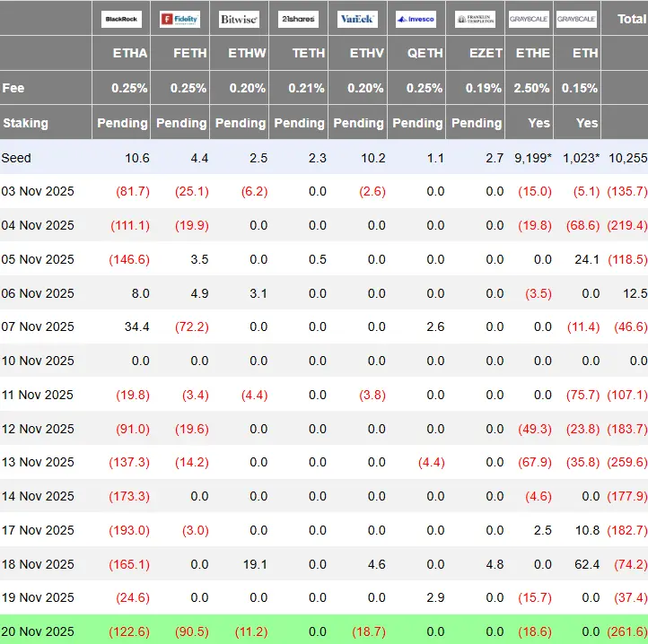
Task: Select the FETH ticker header
Action: 190,53
